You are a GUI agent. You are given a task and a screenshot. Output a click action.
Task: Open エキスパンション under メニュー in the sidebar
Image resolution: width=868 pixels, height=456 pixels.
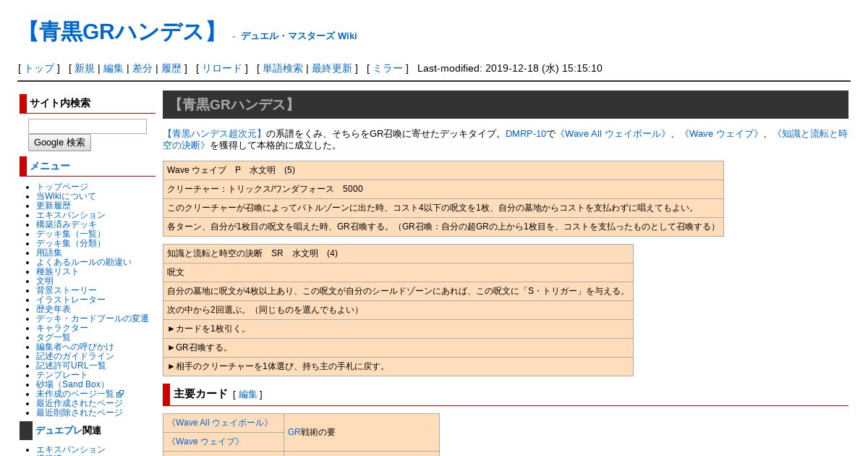71,215
